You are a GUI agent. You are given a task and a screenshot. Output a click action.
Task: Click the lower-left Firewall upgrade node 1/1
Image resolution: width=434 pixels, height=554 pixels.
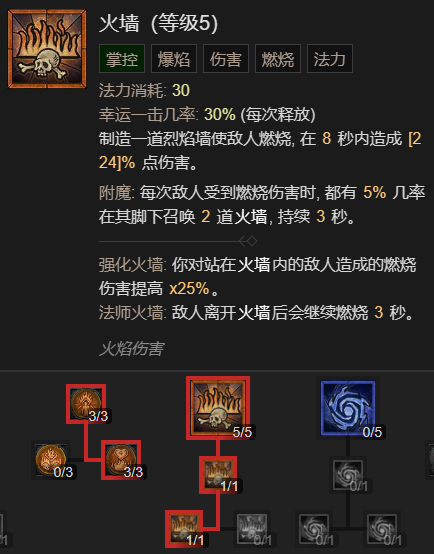click(184, 529)
